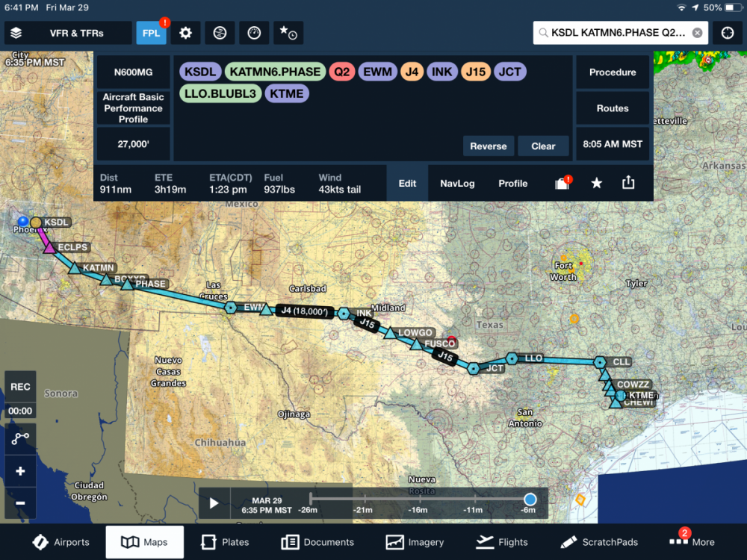The width and height of the screenshot is (747, 560).
Task: Tap the KSDL airport marker on map
Action: pos(36,223)
